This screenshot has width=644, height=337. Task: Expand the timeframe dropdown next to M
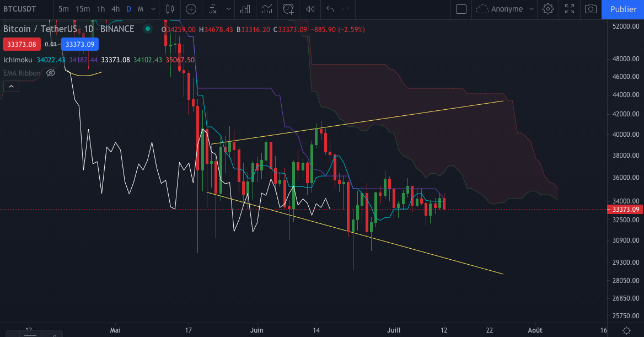tap(153, 9)
